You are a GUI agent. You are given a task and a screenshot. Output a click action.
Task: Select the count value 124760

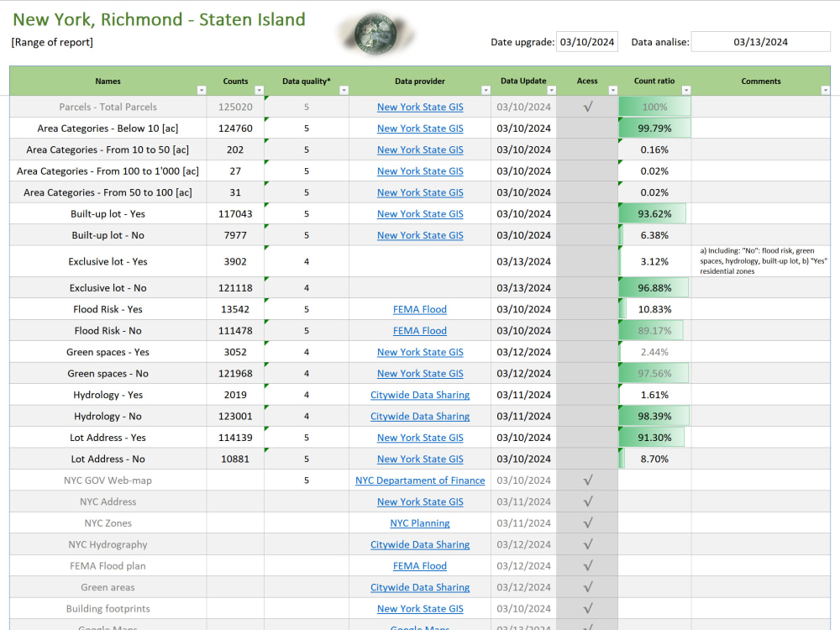235,128
